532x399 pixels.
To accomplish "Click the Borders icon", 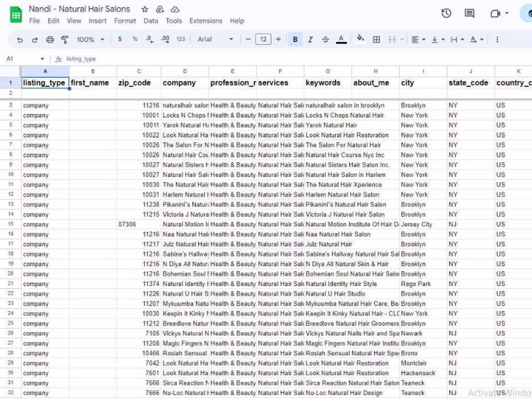I will pos(376,39).
